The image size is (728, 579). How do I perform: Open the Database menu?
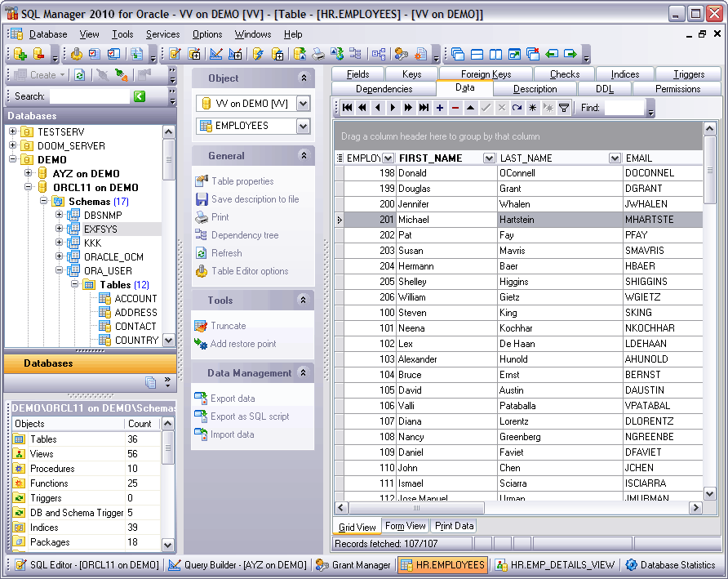(48, 34)
